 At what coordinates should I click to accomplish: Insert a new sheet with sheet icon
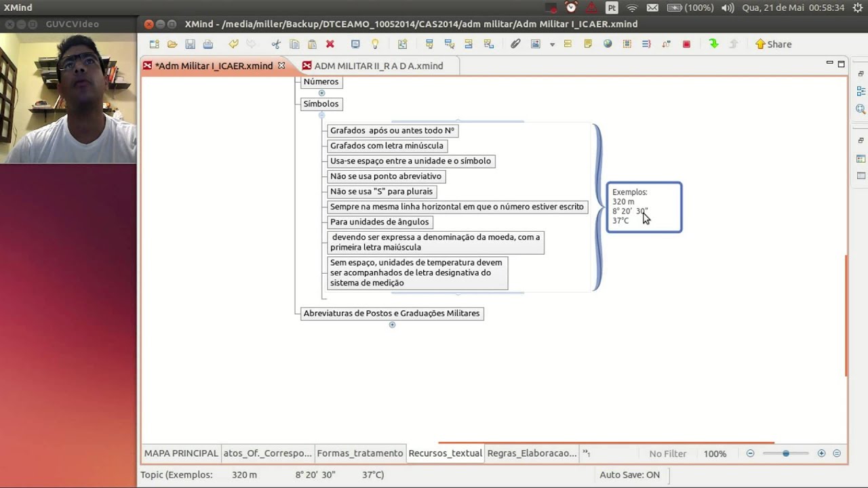click(x=402, y=44)
